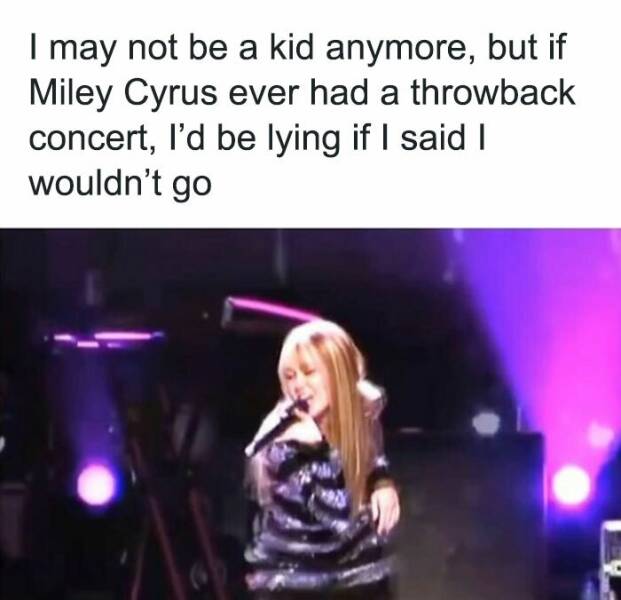621x600 pixels.
Task: Click the small pale light spot beside singer
Action: pyautogui.click(x=486, y=423)
